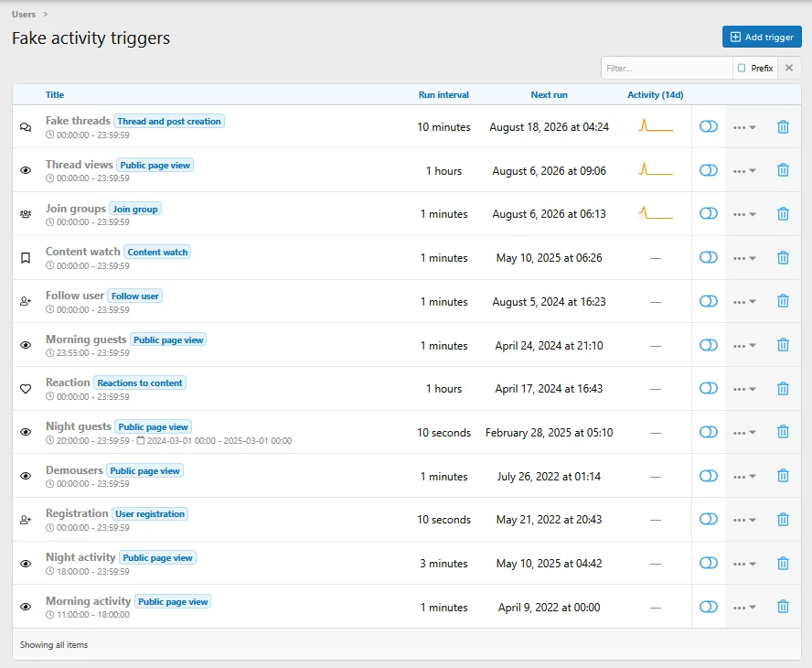Click the activity sparkline for Fake threads

(656, 125)
